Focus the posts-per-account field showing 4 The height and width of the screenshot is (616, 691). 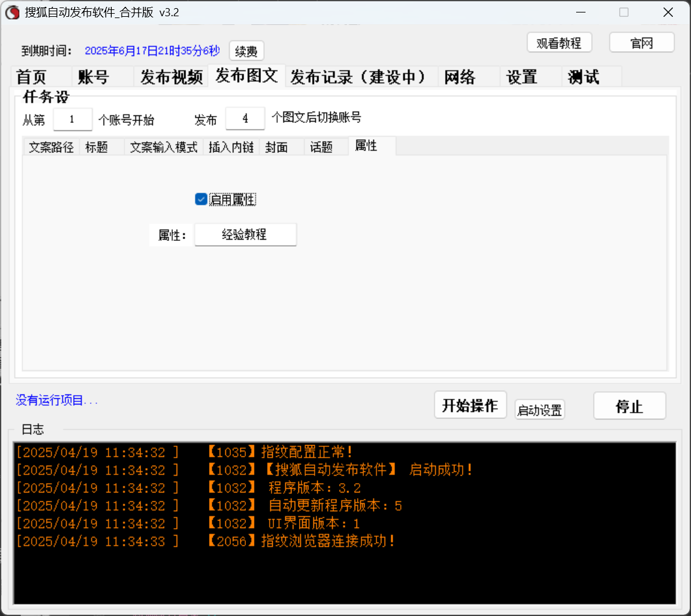pos(245,119)
